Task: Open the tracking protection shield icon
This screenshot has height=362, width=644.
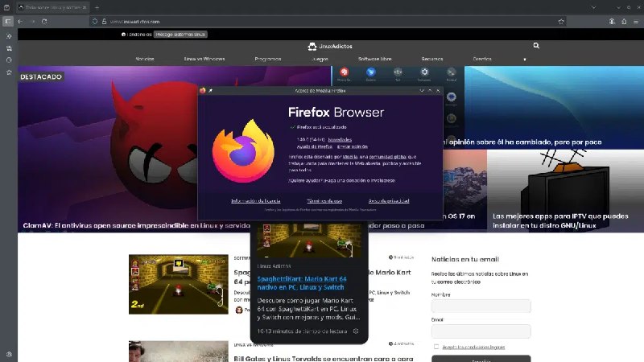Action: 95,22
